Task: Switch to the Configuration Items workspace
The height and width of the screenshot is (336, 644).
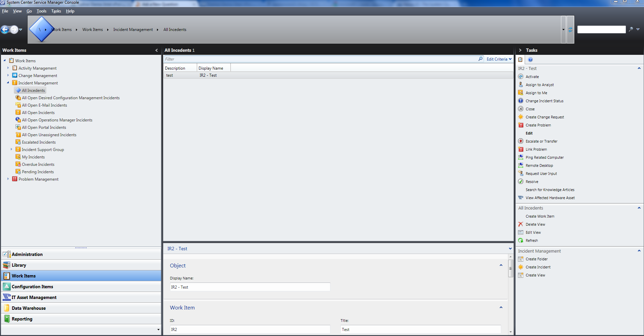Action: click(x=32, y=287)
